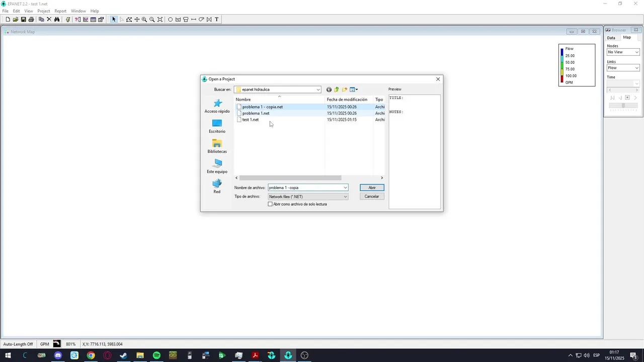Screen dimensions: 644x362
Task: Sort by 'Fecha de modificación' column header
Action: [347, 100]
